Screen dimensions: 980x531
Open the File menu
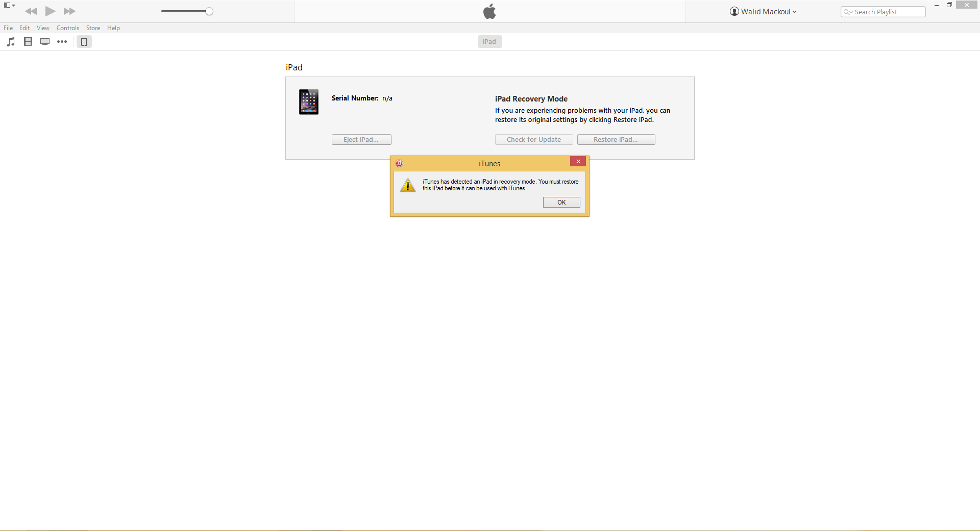pos(8,28)
